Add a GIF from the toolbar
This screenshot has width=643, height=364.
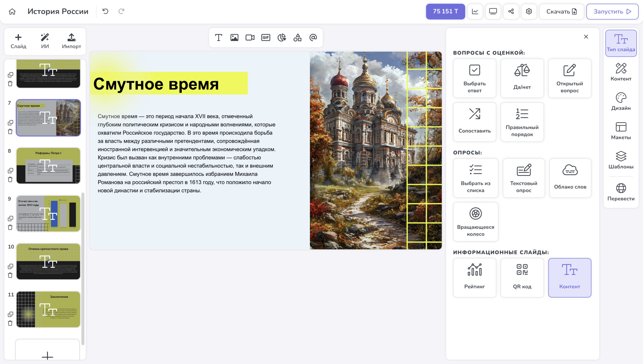(x=266, y=38)
